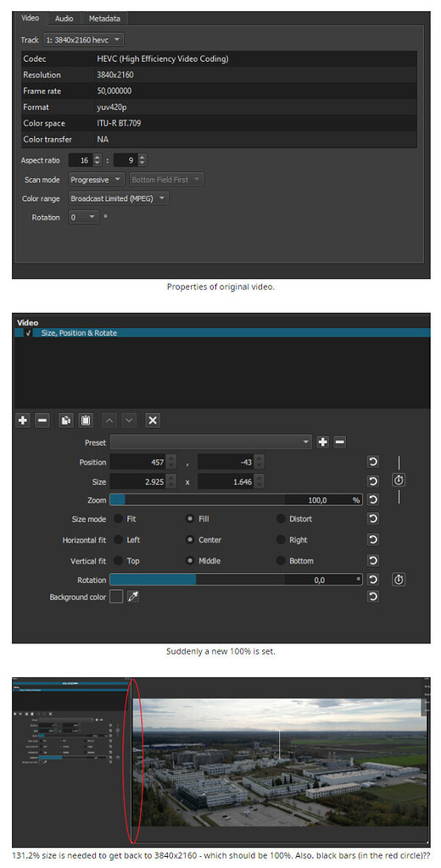This screenshot has height=868, width=441.
Task: Uncheck the Size, Position & Rotate filter
Action: pos(28,333)
